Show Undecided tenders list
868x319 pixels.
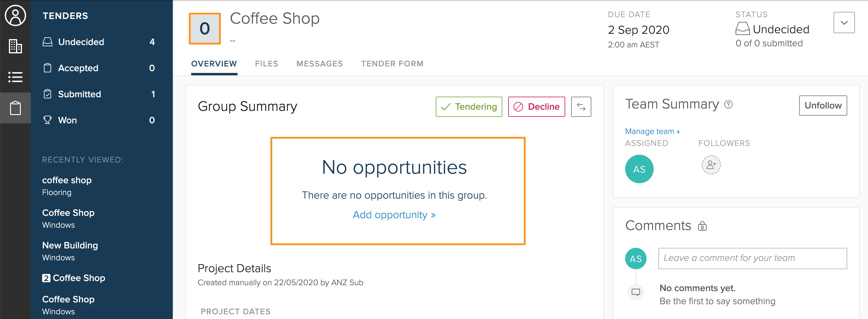(99, 42)
